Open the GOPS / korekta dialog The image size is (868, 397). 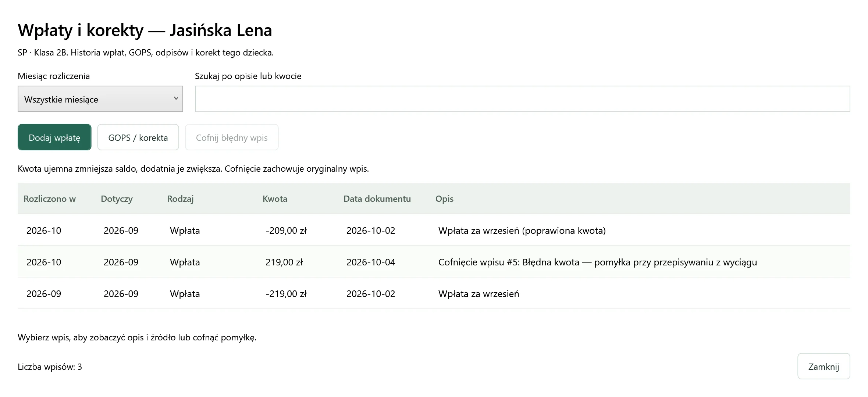[x=138, y=137]
